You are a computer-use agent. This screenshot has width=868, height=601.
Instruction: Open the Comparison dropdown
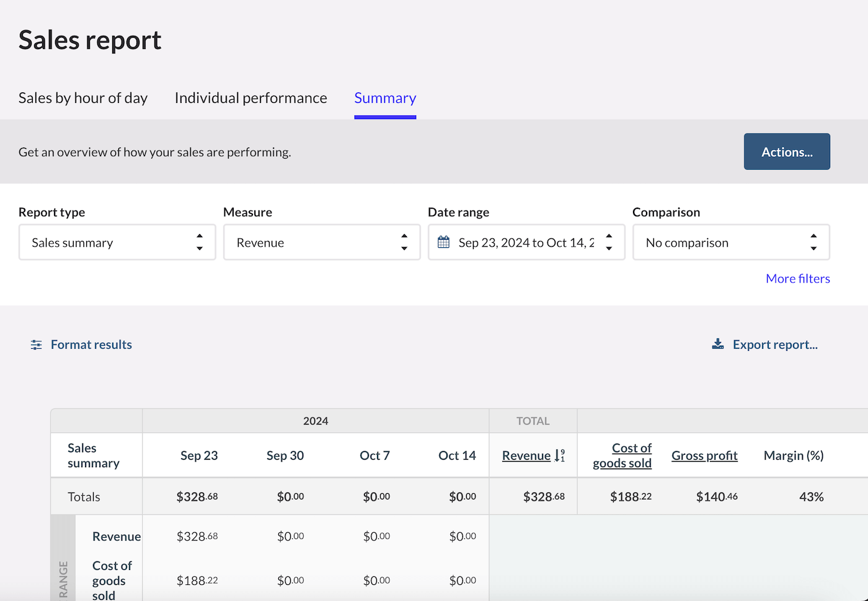click(730, 242)
